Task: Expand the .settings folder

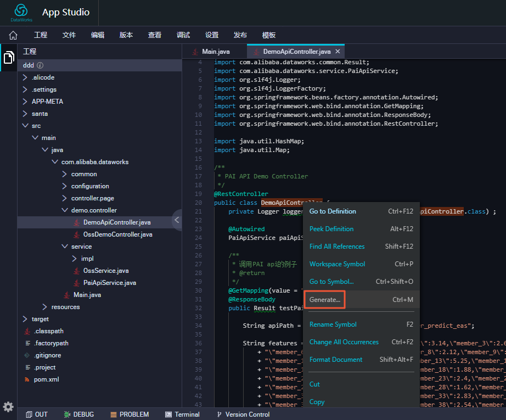Action: tap(25, 89)
